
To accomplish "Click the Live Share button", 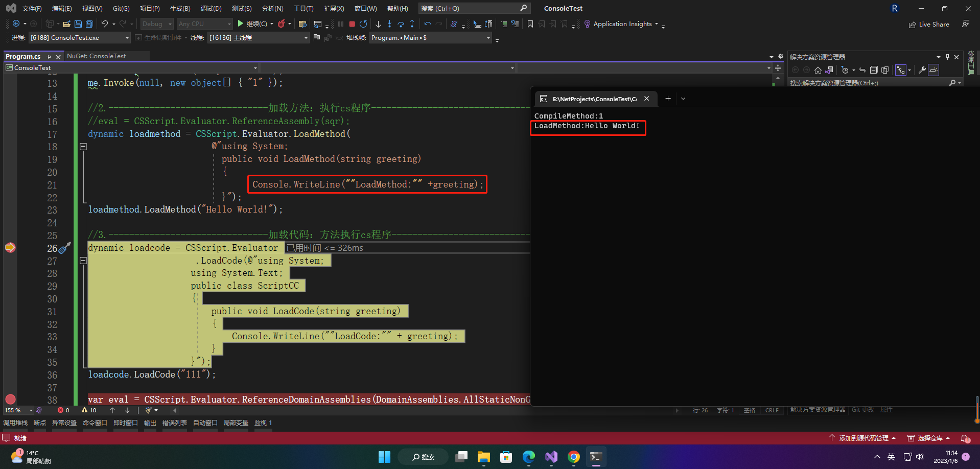I will coord(929,25).
